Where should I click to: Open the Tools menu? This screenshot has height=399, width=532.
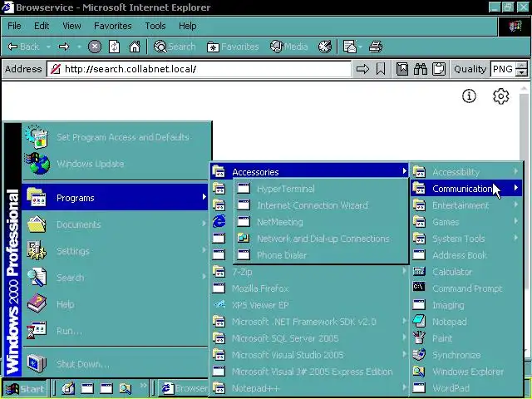point(155,26)
